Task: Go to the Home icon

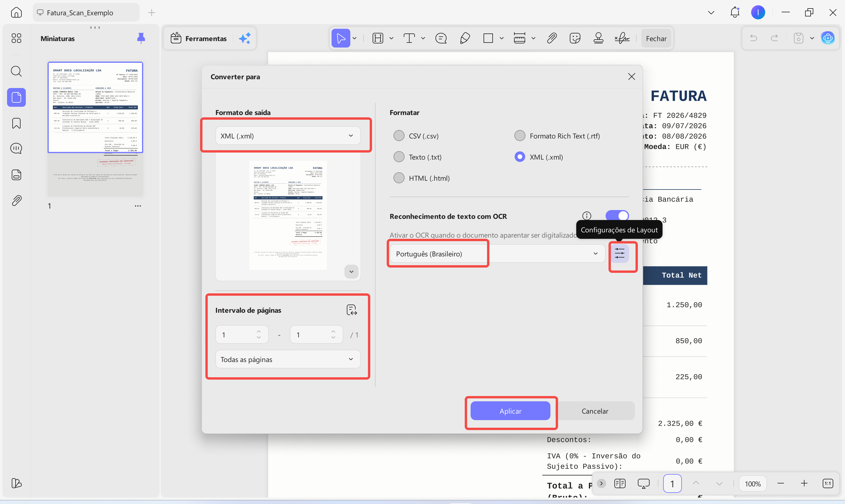Action: [16, 13]
